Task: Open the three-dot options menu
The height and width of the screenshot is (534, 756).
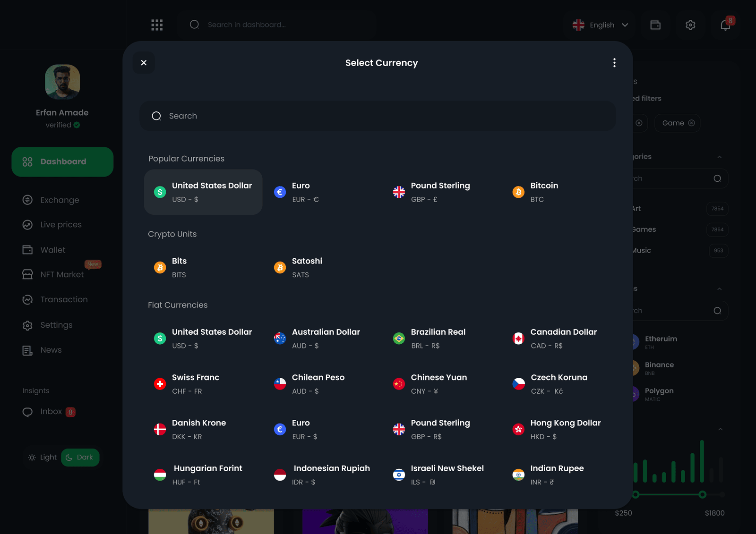Action: click(x=614, y=63)
